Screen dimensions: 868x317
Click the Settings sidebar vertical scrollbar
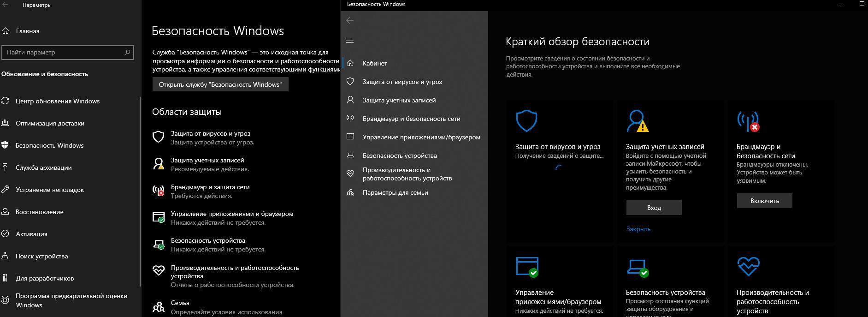pos(140,191)
